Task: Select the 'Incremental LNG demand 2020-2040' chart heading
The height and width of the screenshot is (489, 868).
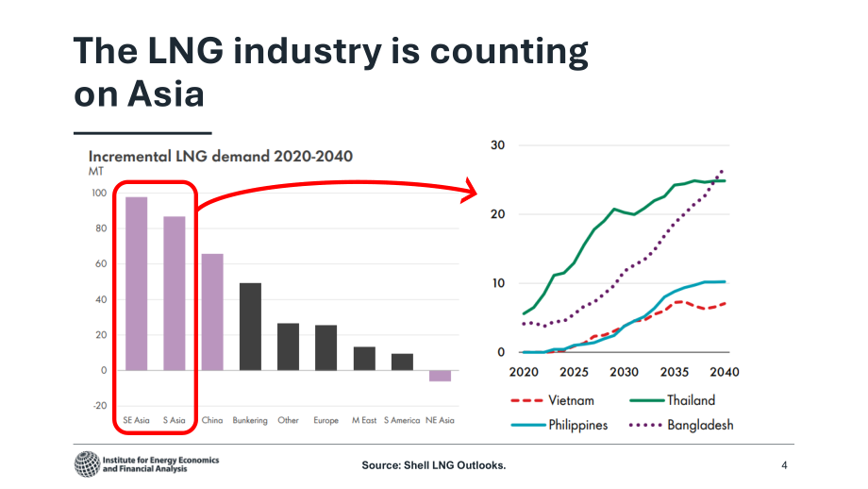Action: [221, 156]
